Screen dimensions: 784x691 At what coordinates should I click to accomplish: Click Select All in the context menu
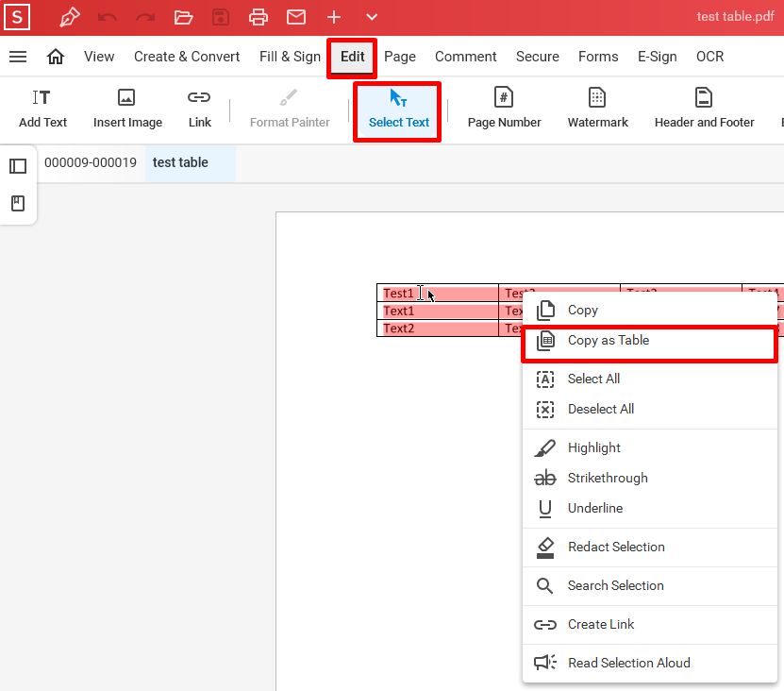pyautogui.click(x=649, y=379)
